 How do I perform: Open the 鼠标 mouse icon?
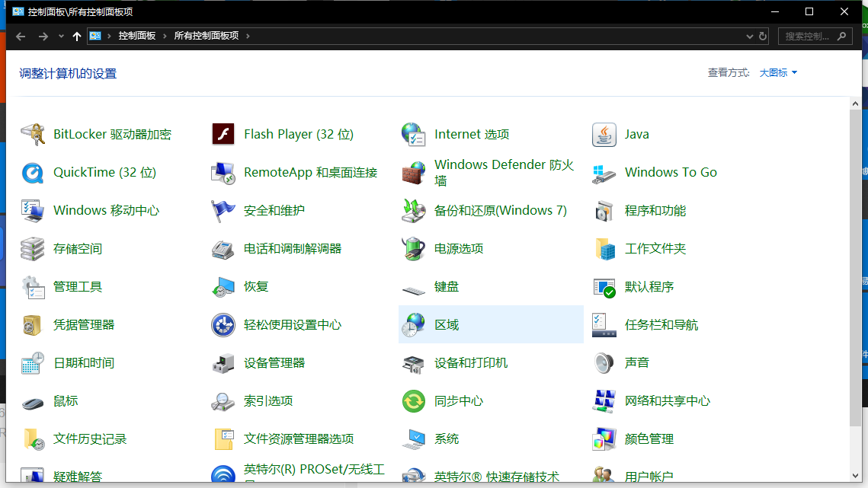(x=33, y=402)
